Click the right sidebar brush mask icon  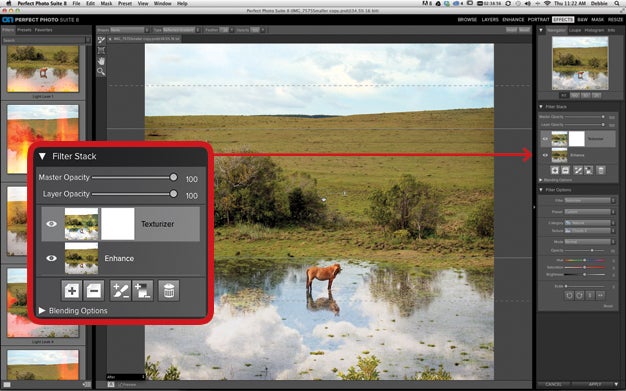coord(578,170)
